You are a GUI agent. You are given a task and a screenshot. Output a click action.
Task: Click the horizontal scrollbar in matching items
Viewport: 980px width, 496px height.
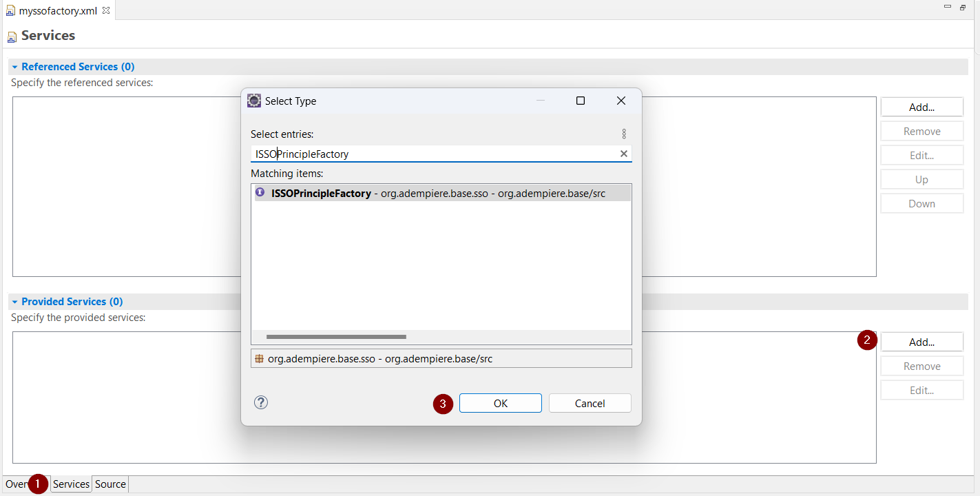(336, 337)
